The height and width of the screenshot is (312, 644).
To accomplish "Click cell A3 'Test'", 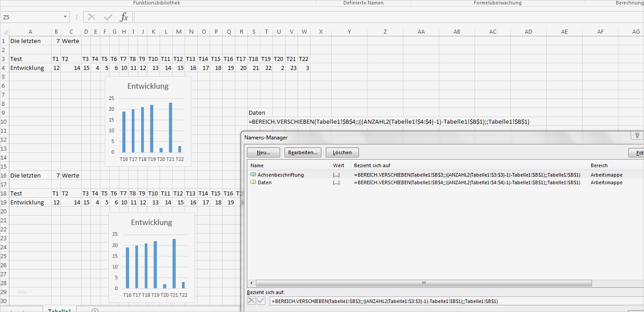I will [30, 59].
